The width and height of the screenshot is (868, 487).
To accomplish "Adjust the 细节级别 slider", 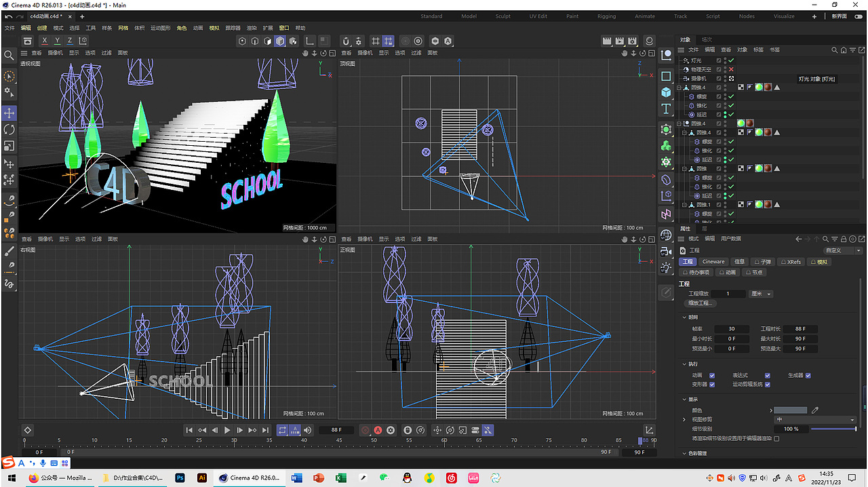I will [x=834, y=429].
